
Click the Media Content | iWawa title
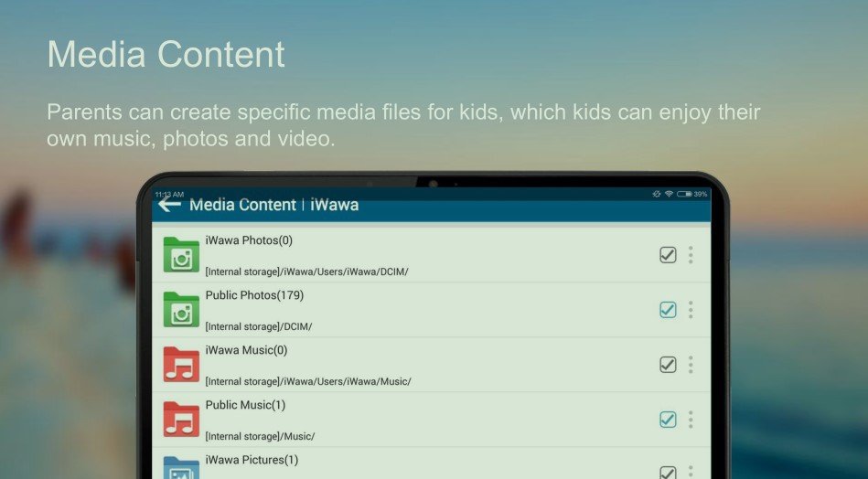coord(273,205)
